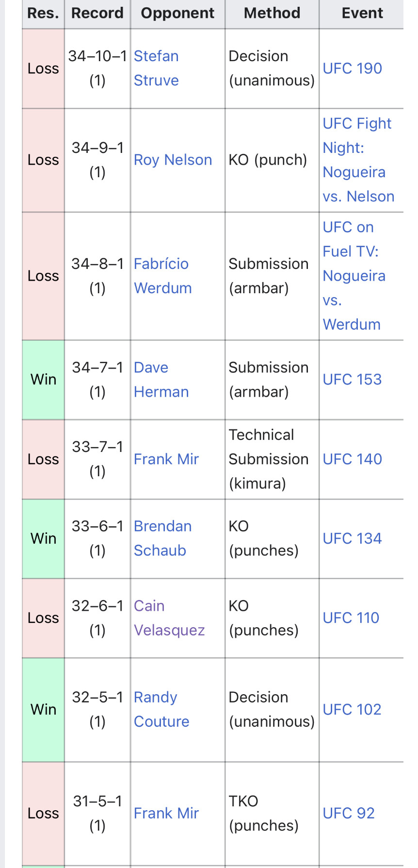Open the UFC 102 event
Viewport: 418px width, 868px height.
coord(352,709)
